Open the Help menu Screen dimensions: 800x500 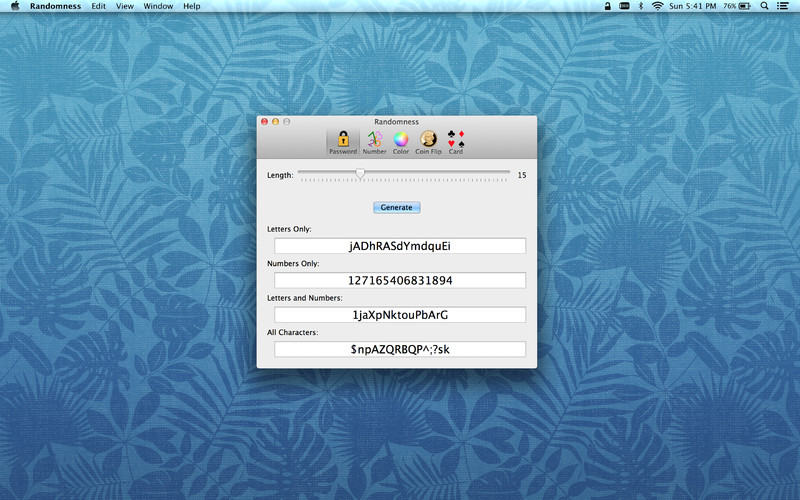point(192,6)
